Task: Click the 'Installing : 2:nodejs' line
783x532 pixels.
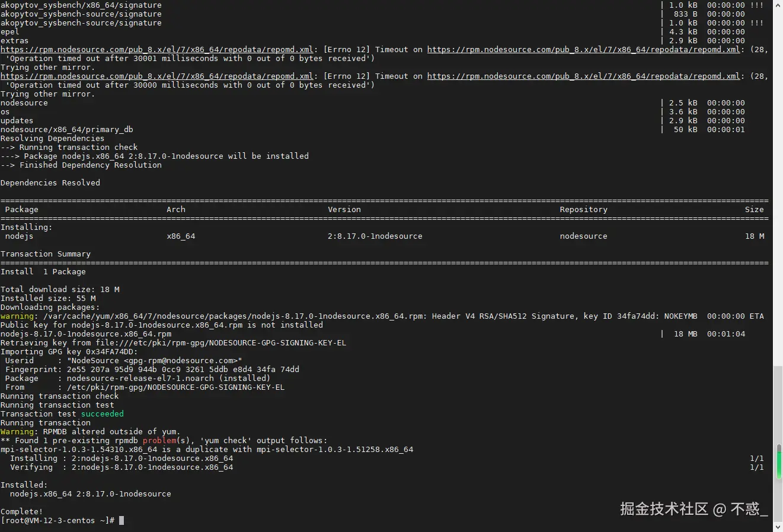Action: point(122,459)
